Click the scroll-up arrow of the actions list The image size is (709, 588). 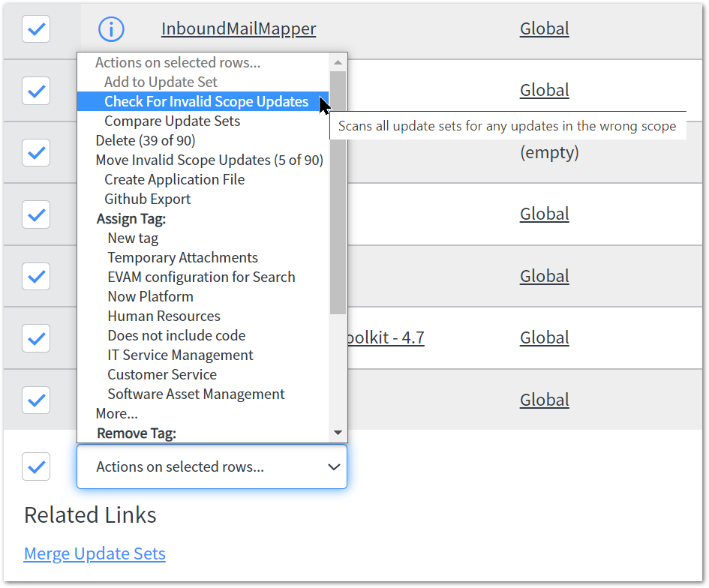pos(338,62)
